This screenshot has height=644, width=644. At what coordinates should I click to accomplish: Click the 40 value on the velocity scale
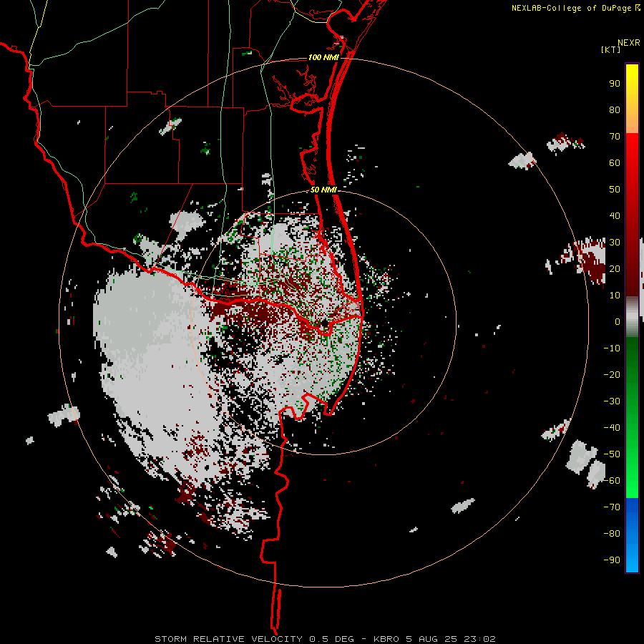[x=615, y=216]
